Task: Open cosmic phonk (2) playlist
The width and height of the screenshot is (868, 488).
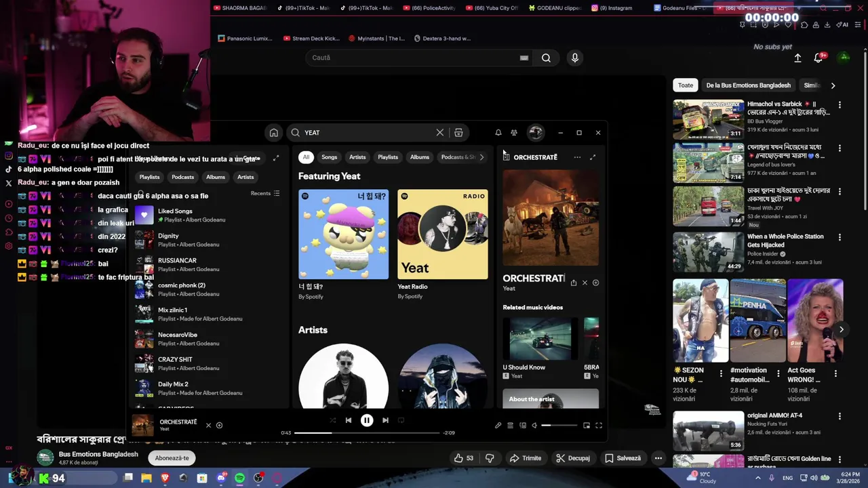Action: (207, 289)
